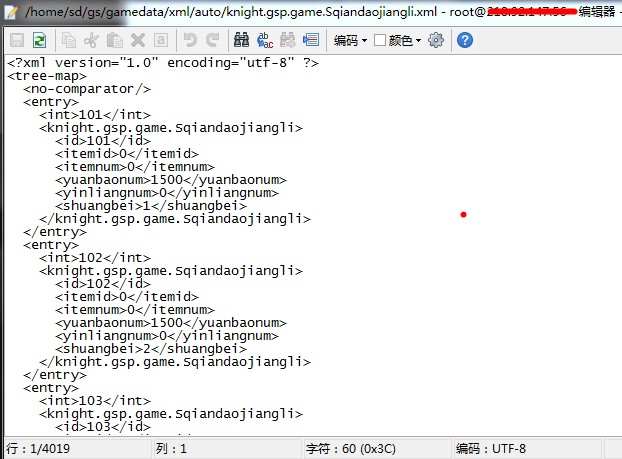The width and height of the screenshot is (622, 459).
Task: Click the Copy icon in toolbar
Action: [69, 40]
